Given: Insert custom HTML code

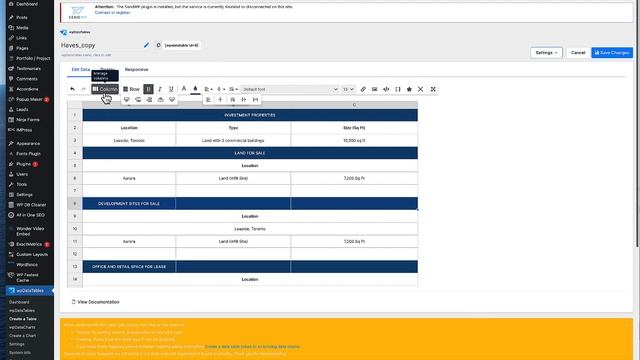Looking at the screenshot, I should click(x=386, y=89).
